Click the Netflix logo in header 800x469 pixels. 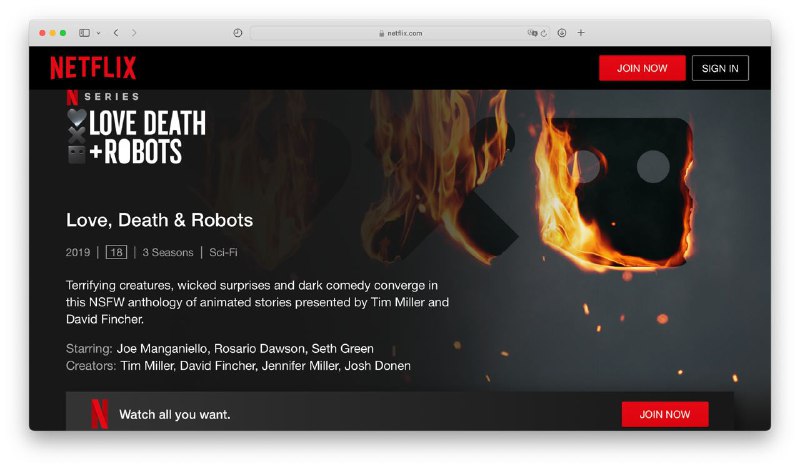pyautogui.click(x=93, y=68)
